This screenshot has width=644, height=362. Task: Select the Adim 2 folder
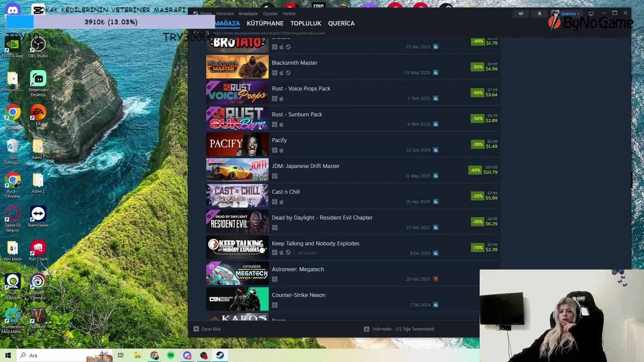(38, 183)
